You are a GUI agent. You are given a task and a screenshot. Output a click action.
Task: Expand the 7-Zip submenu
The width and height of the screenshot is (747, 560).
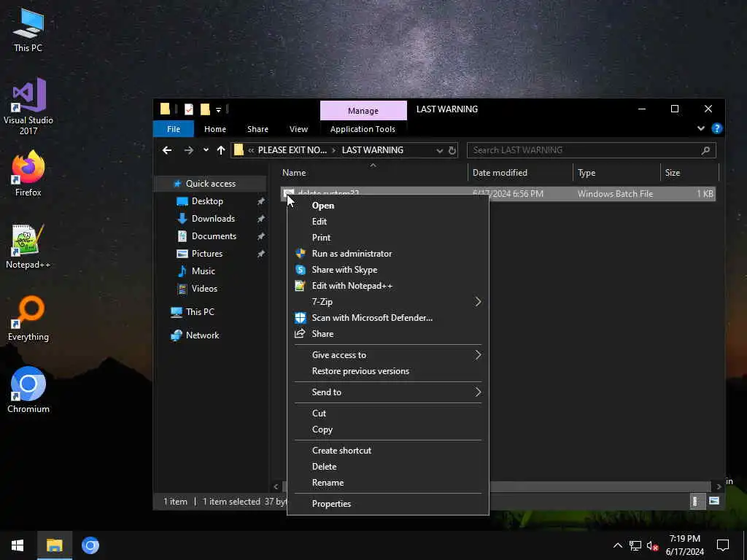click(388, 302)
